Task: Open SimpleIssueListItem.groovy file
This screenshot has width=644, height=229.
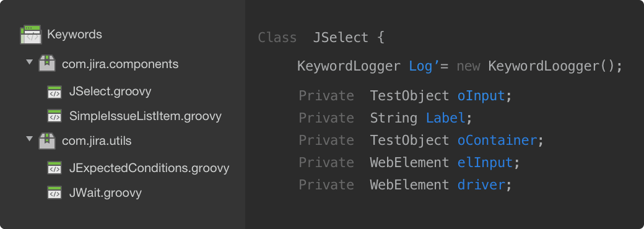Action: [x=146, y=116]
